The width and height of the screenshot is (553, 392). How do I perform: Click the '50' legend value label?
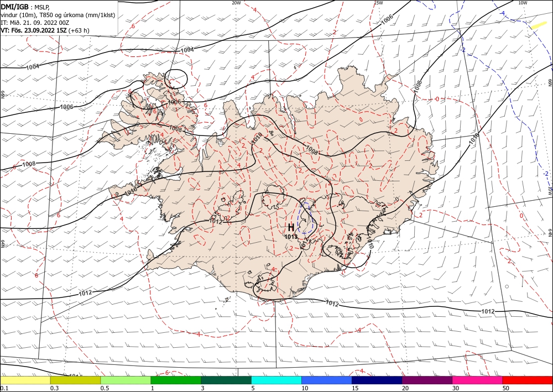pos(506,388)
